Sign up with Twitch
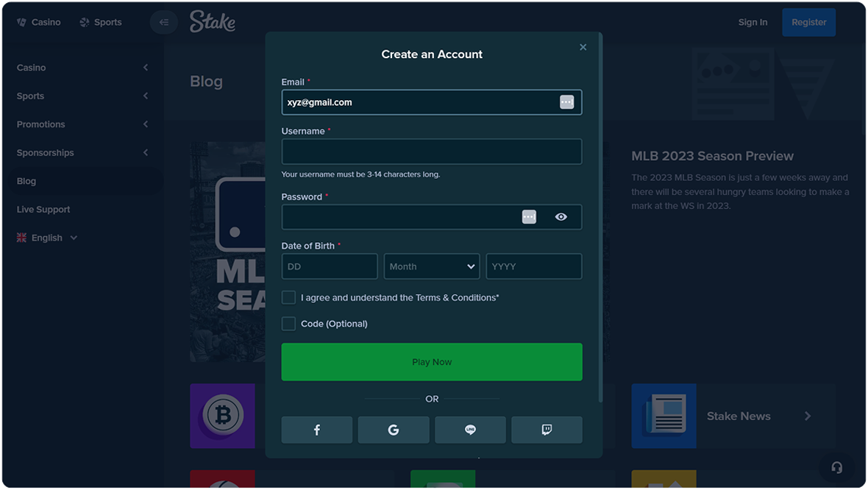 pos(547,430)
